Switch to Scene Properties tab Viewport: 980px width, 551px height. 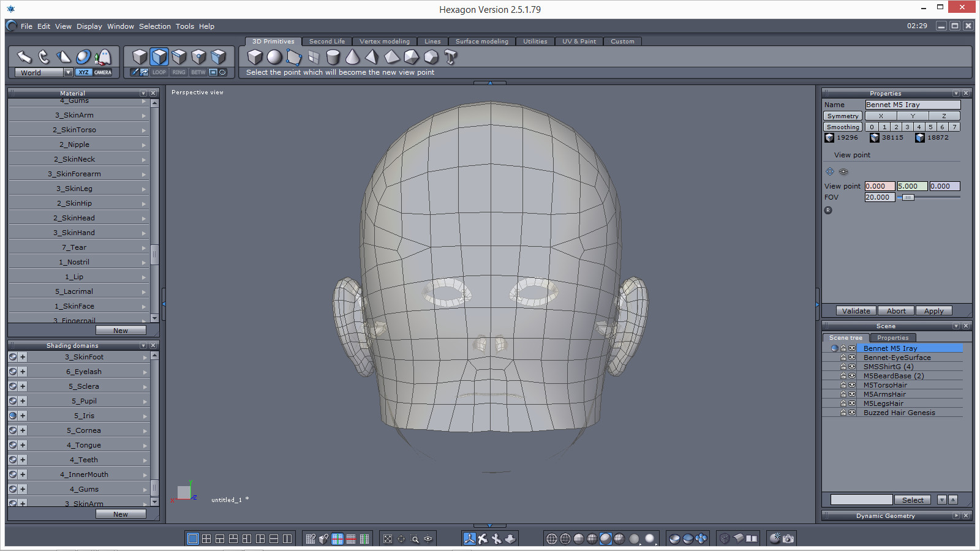pyautogui.click(x=893, y=338)
